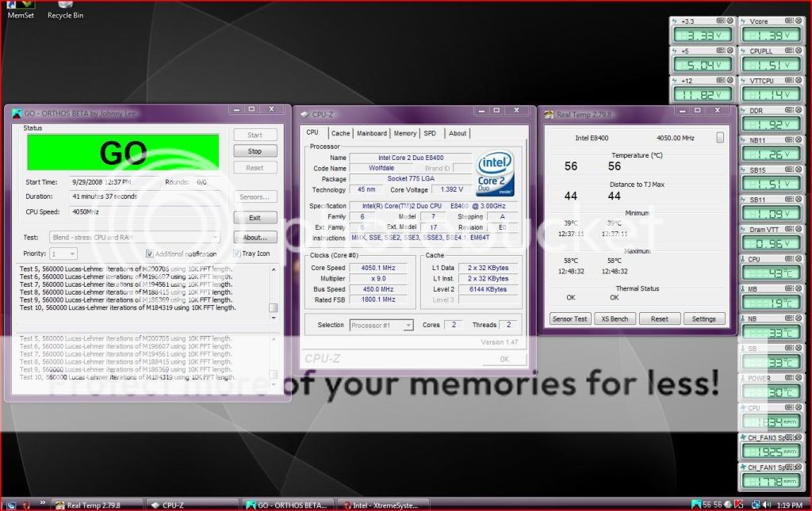Viewport: 812px width, 511px height.
Task: Close the Vcore gadget with its X icon
Action: tap(798, 21)
